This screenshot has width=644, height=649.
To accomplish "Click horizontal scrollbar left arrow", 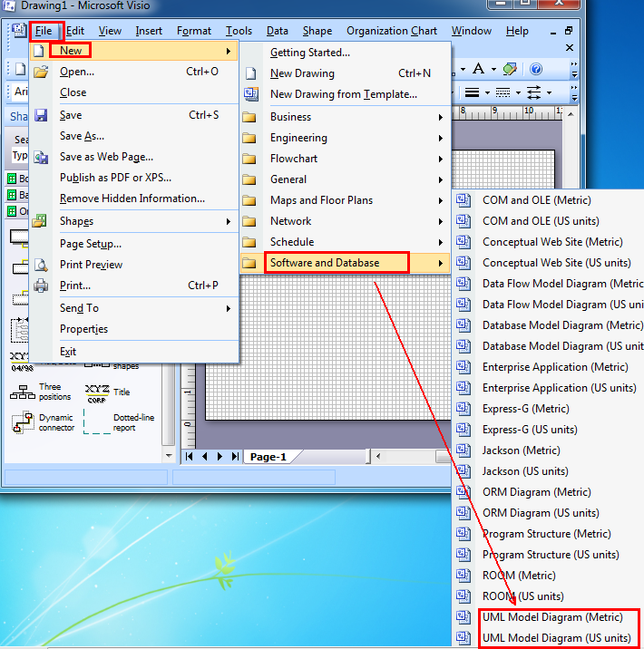I will (378, 457).
